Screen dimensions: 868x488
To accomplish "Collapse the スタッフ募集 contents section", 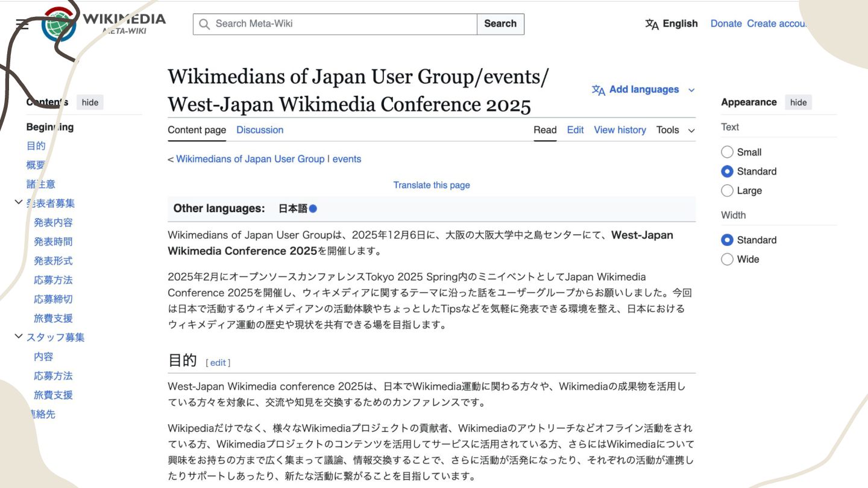I will click(x=19, y=336).
